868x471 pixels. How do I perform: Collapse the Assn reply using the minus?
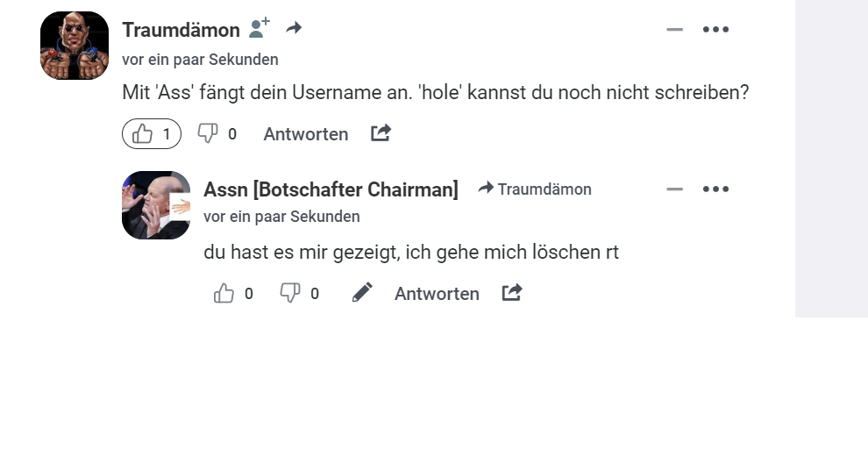pyautogui.click(x=674, y=189)
